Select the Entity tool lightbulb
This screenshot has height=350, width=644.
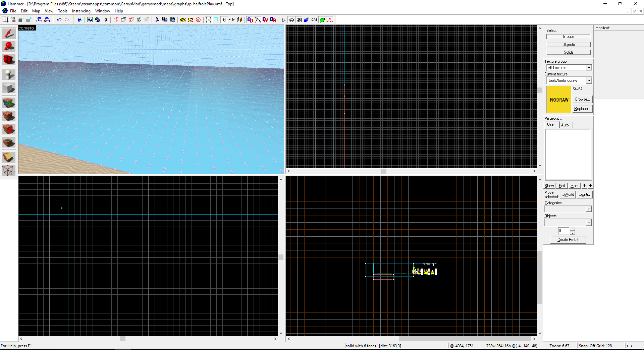(x=9, y=74)
